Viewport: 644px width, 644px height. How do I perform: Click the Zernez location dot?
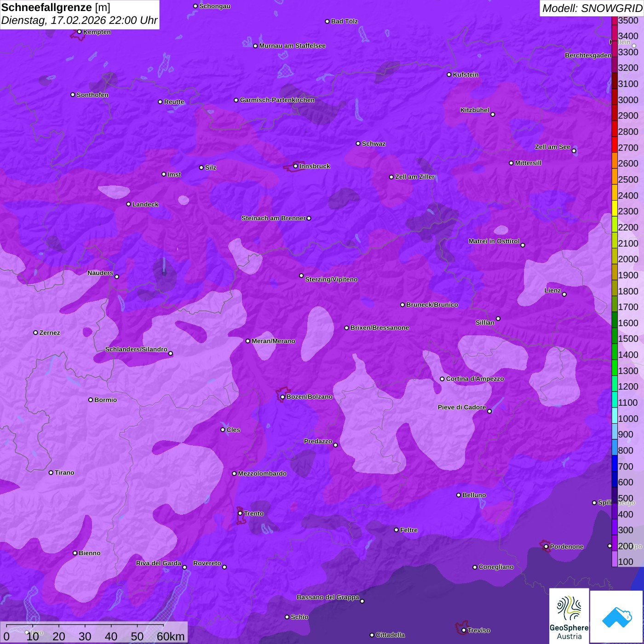pos(36,333)
